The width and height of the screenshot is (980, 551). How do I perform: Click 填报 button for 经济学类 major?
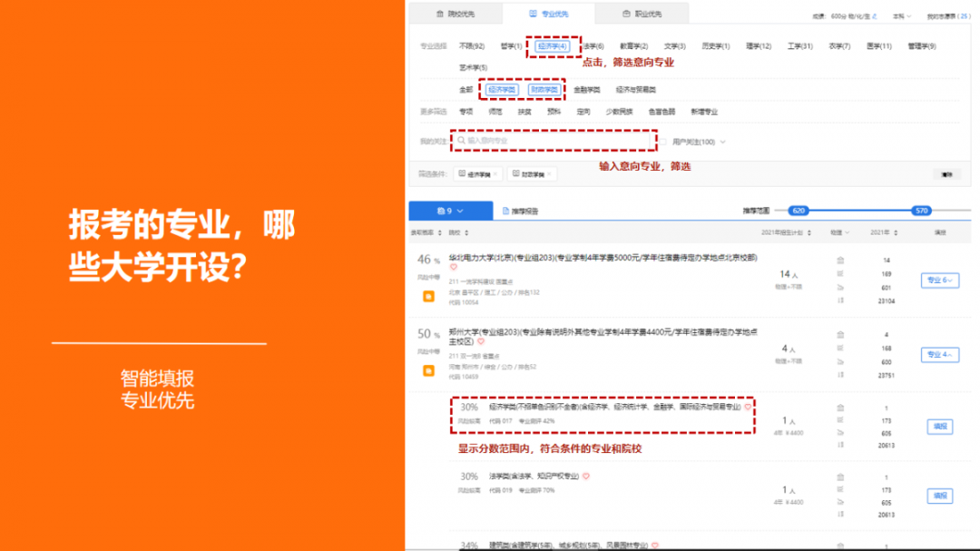click(939, 427)
